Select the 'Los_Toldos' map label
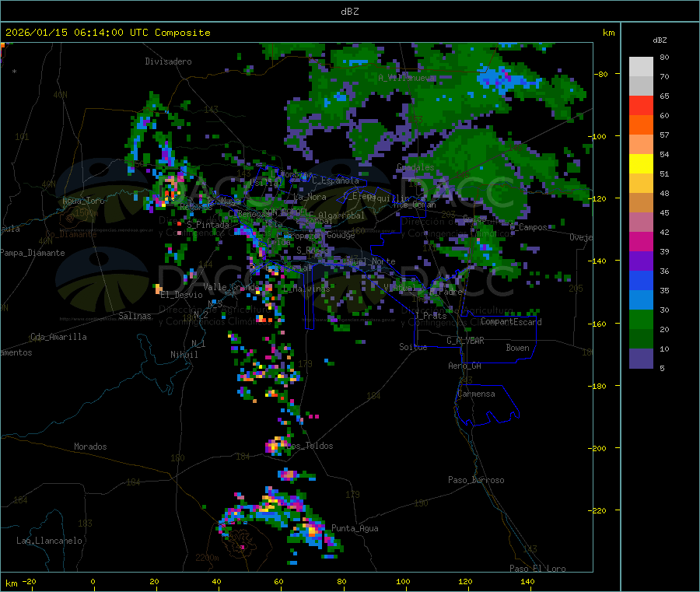The width and height of the screenshot is (700, 592). point(310,446)
